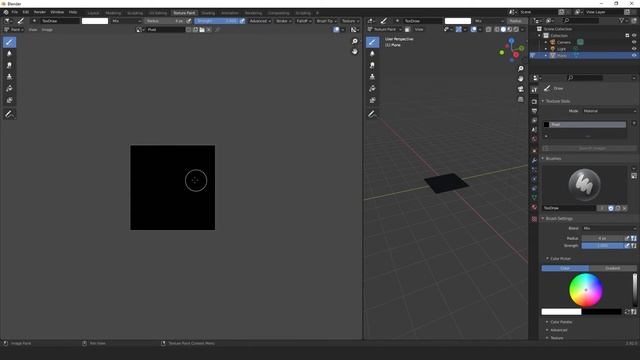Click the large brush preview thumbnail

[584, 185]
